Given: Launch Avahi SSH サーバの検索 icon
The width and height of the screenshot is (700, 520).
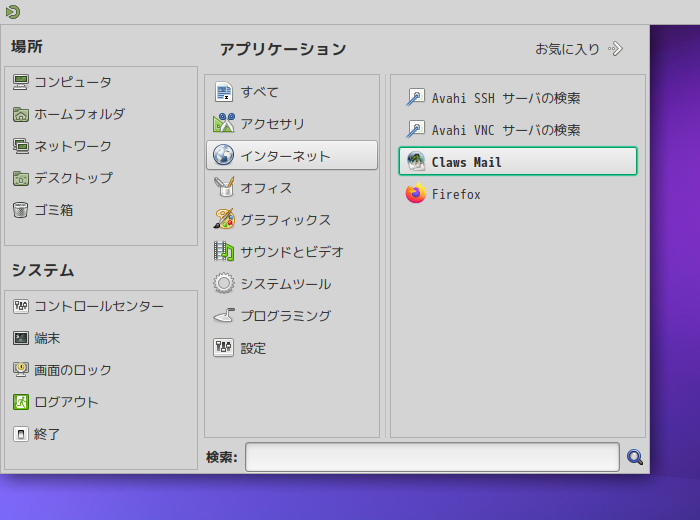Looking at the screenshot, I should 415,98.
